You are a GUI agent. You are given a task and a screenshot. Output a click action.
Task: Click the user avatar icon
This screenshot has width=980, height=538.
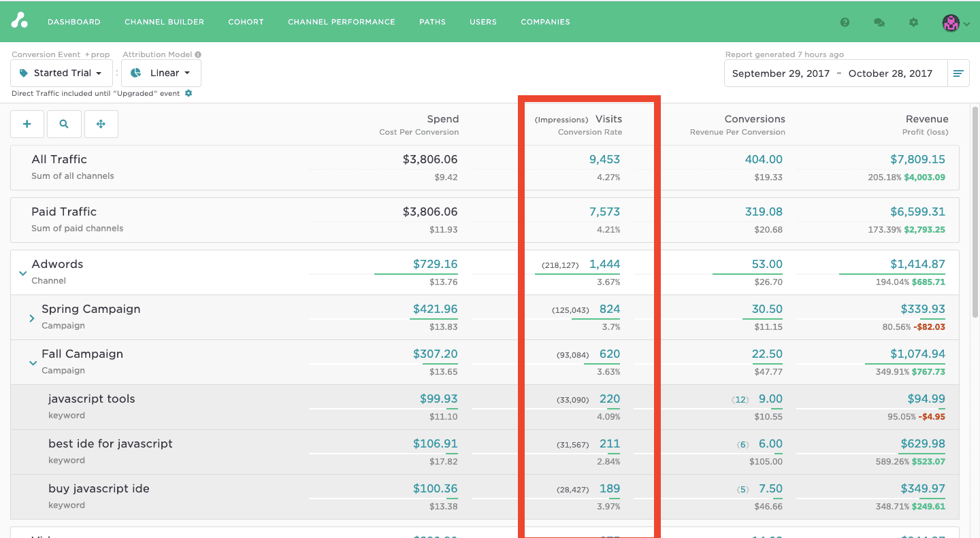951,22
